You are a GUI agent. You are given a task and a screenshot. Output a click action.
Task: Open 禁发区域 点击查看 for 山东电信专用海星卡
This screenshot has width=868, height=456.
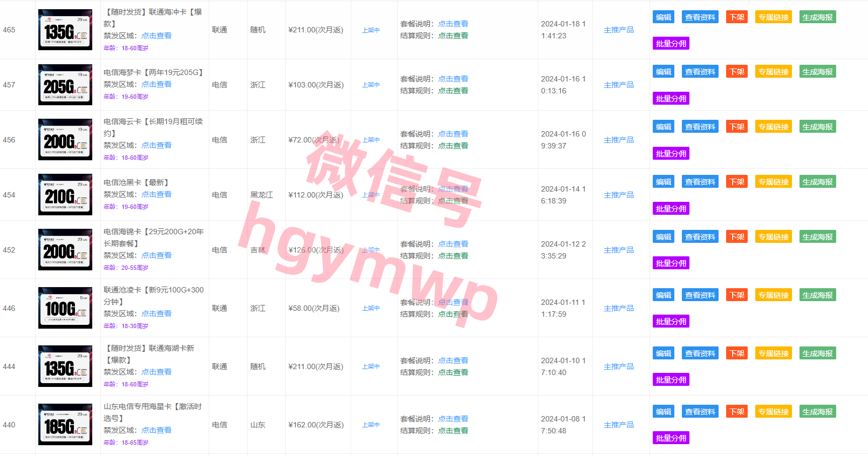[x=156, y=430]
